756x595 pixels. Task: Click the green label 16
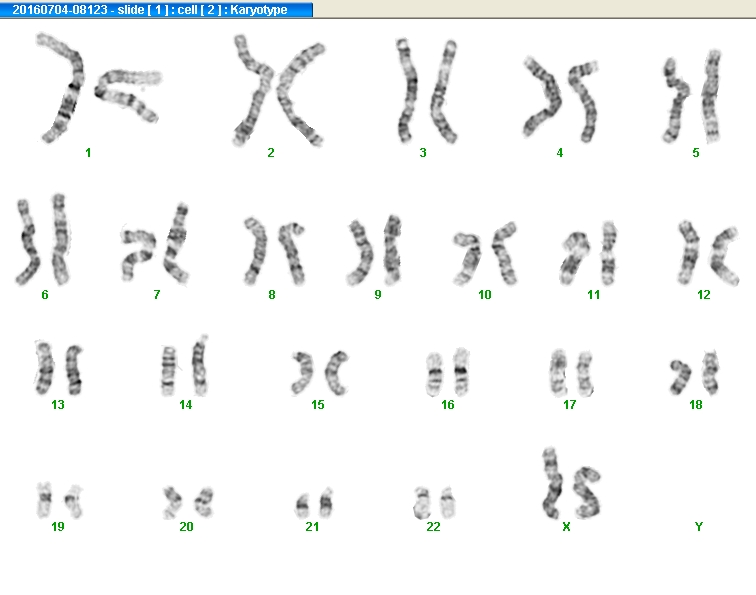point(448,405)
